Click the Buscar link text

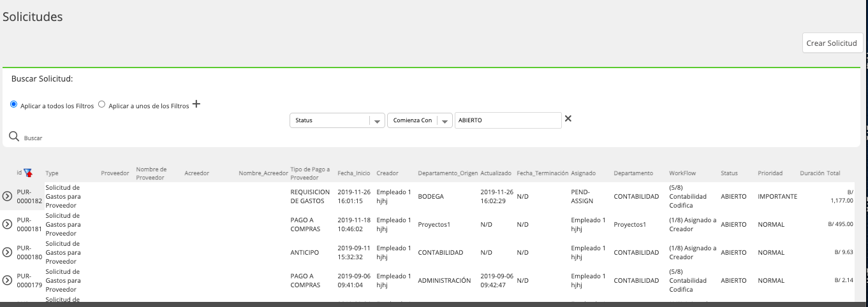33,138
